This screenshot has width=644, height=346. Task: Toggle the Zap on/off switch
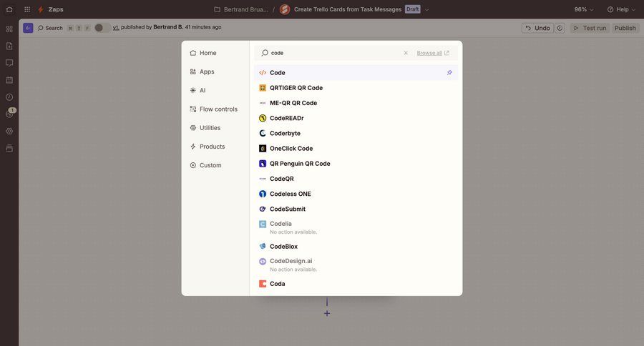click(102, 28)
